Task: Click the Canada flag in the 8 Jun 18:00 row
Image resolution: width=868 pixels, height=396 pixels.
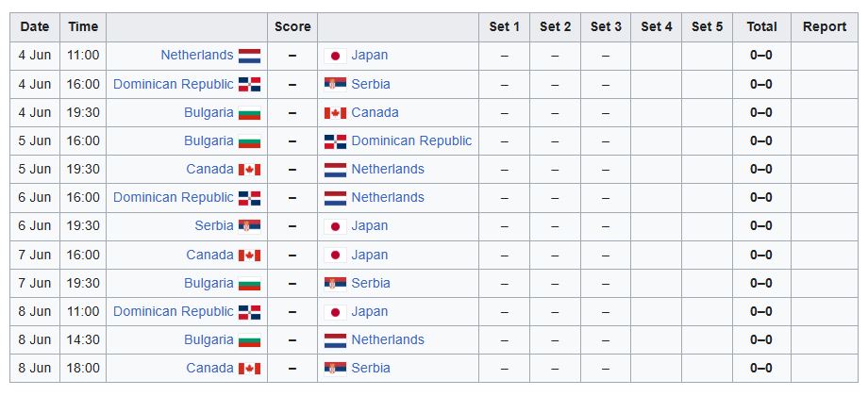Action: (x=250, y=369)
